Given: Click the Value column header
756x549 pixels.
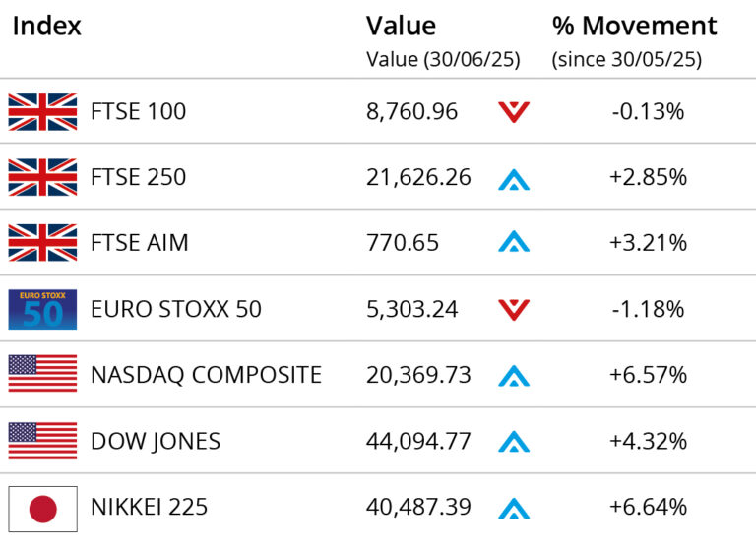Looking at the screenshot, I should (401, 27).
